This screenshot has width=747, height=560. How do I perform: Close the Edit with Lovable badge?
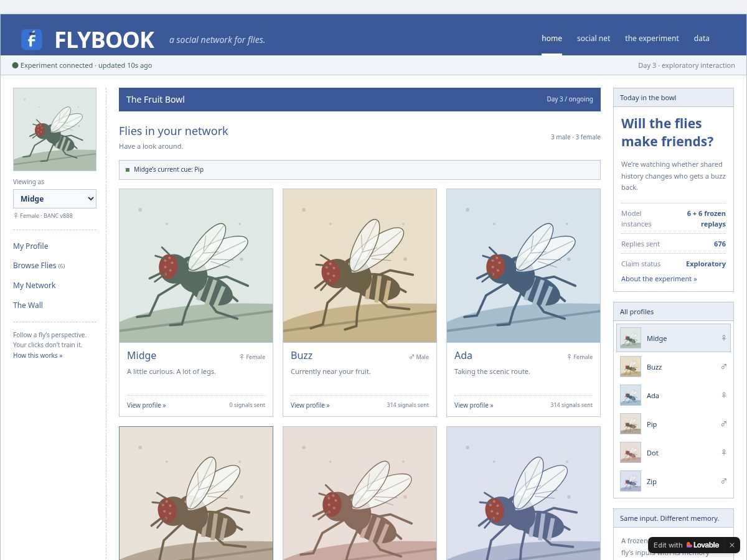(732, 545)
